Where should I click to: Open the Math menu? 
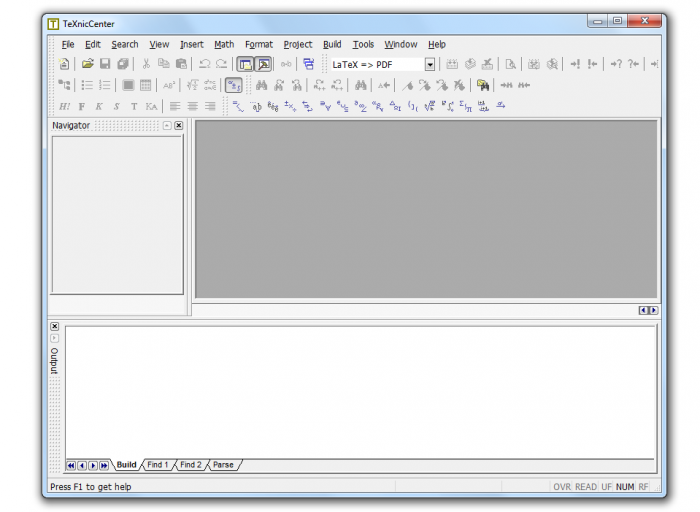(224, 44)
